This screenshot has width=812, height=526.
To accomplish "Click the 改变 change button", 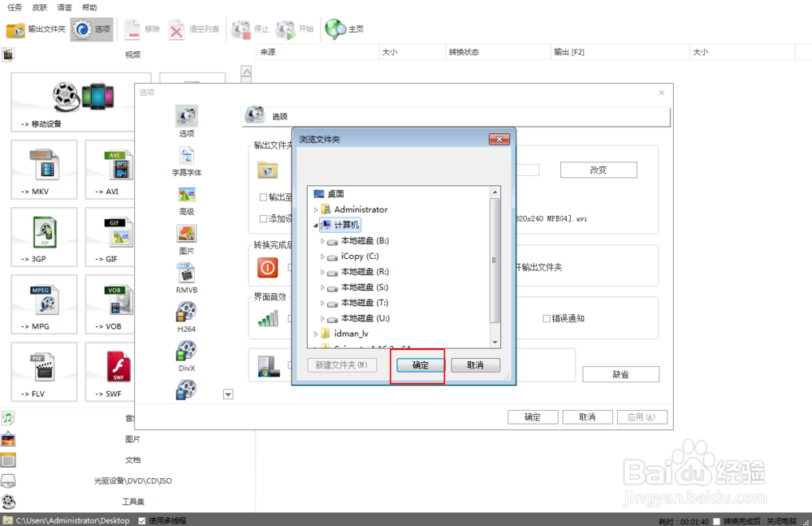I will click(x=598, y=170).
